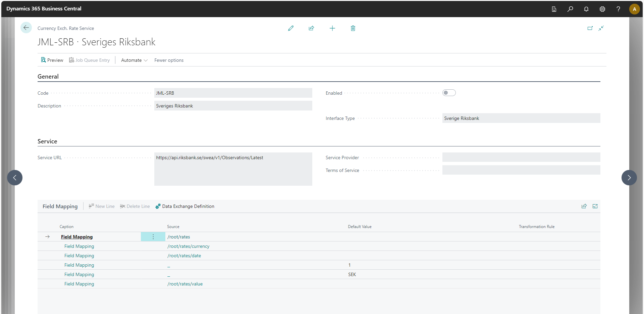This screenshot has width=644, height=314.
Task: Collapse the General section header
Action: [x=48, y=77]
